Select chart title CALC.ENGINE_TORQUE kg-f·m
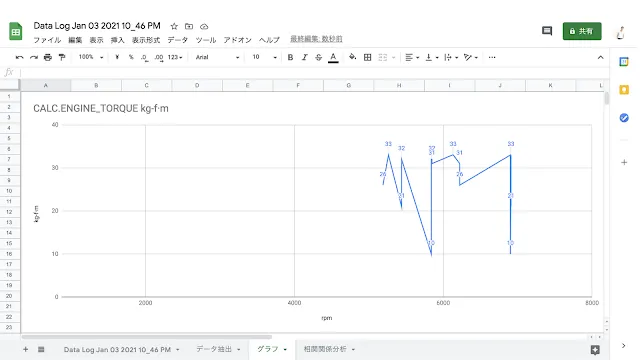Image resolution: width=640 pixels, height=360 pixels. 101,109
